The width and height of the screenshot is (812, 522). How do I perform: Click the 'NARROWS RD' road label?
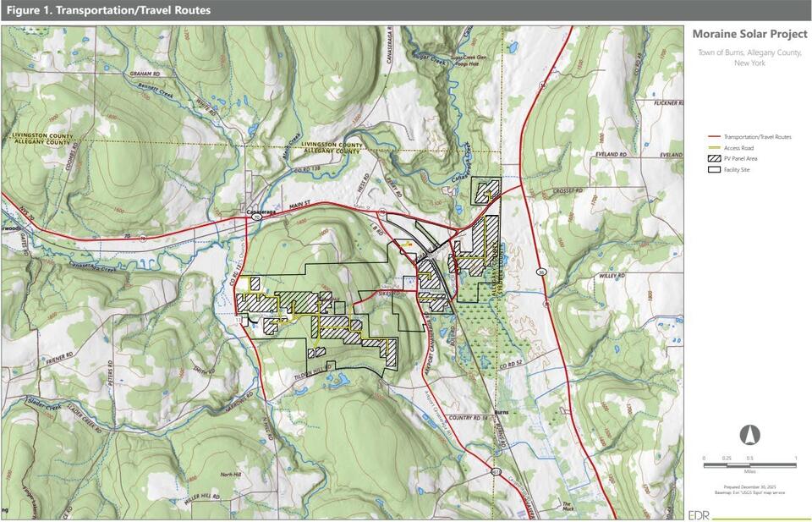tap(239, 403)
